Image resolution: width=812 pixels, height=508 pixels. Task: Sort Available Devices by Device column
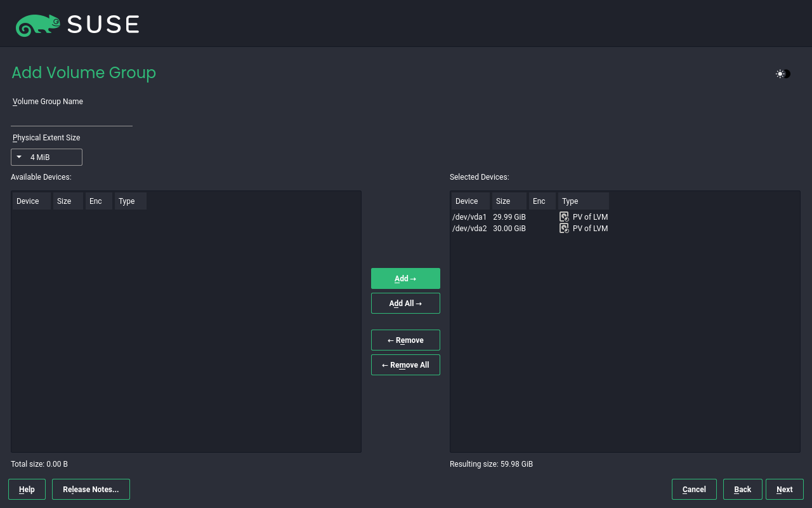pos(31,201)
